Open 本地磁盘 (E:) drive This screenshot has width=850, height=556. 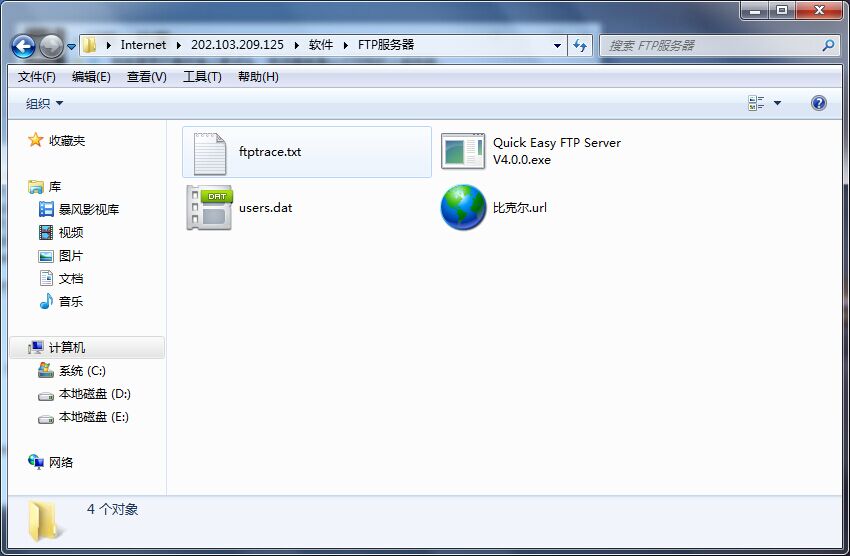click(93, 417)
